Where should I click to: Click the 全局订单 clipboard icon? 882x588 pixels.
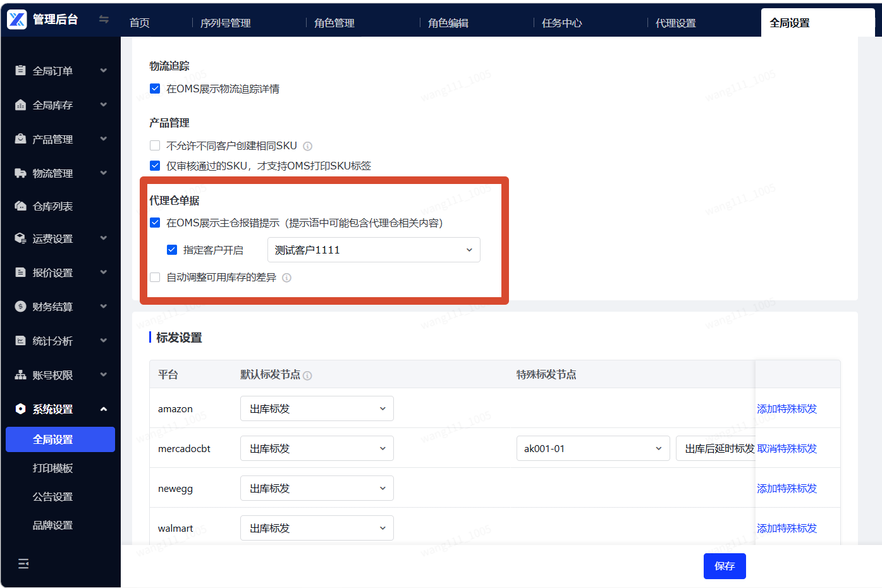click(x=20, y=70)
